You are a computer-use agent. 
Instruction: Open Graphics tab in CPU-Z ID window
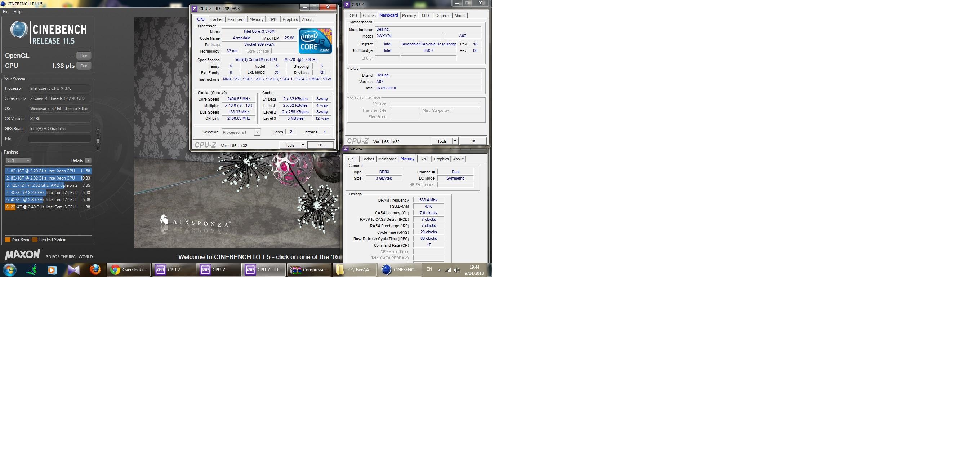point(290,19)
